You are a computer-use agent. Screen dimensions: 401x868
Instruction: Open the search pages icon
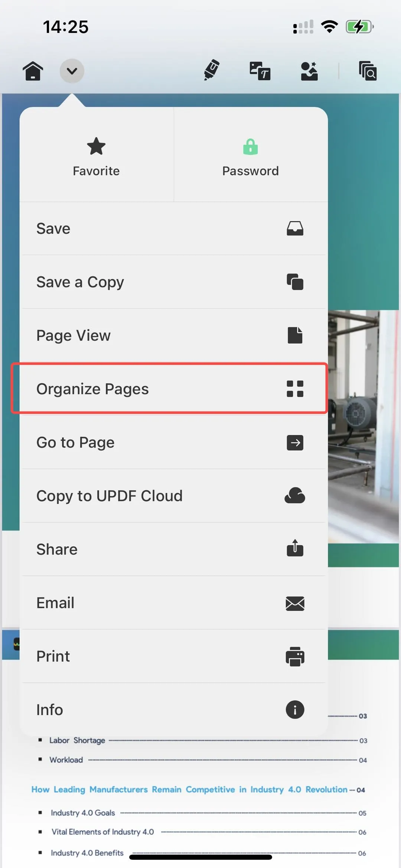[368, 71]
